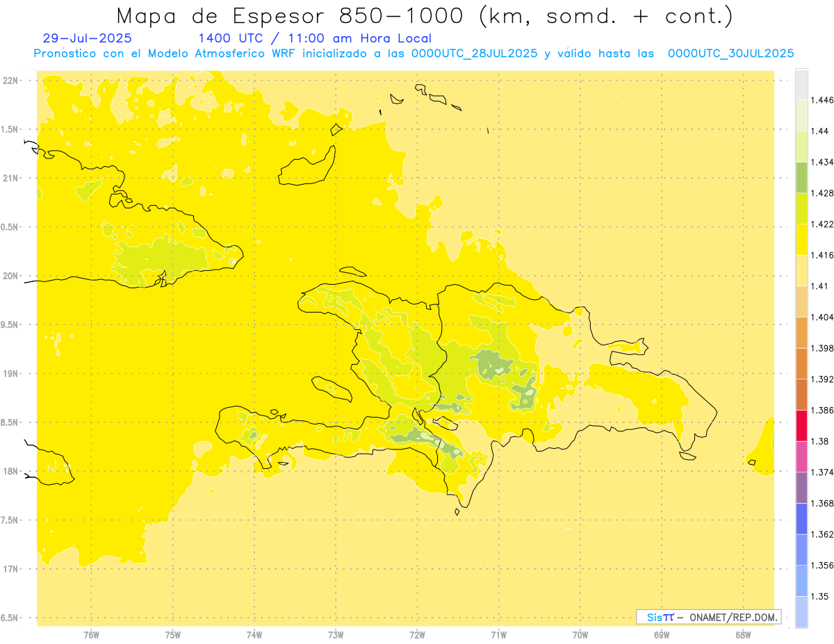
Task: Click the '69W' longitude label
Action: coord(662,635)
